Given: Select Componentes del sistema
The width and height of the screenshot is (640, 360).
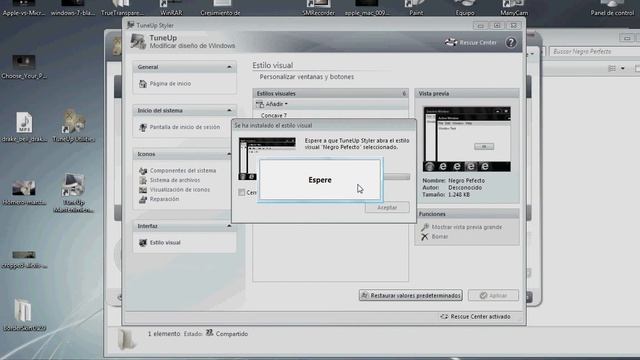Looking at the screenshot, I should 182,171.
